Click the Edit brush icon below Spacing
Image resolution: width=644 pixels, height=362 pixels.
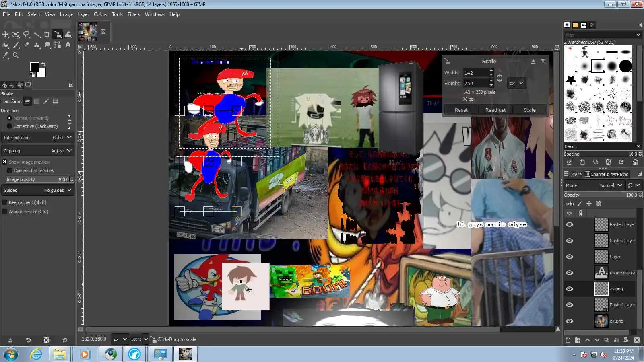tap(570, 162)
